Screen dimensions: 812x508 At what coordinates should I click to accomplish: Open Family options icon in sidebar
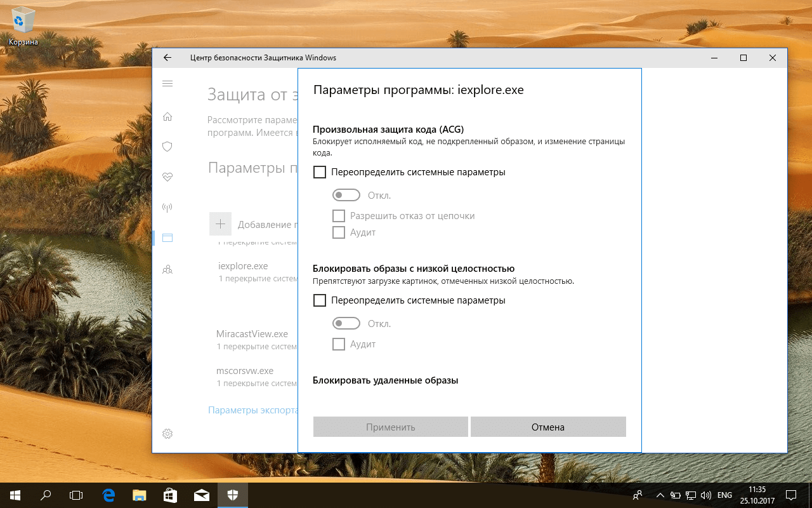167,270
